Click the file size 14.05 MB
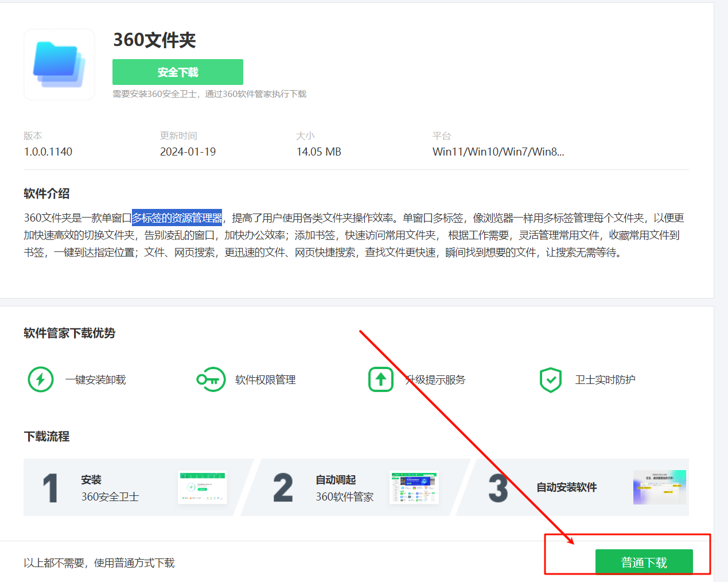 point(319,152)
